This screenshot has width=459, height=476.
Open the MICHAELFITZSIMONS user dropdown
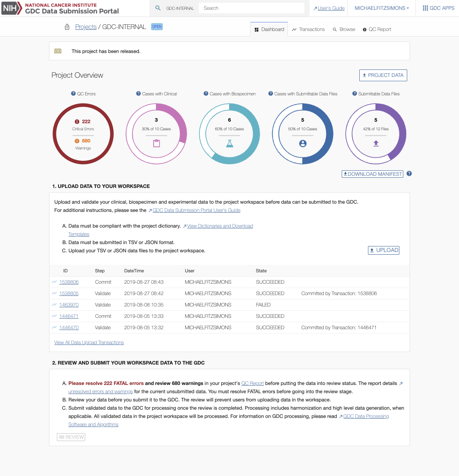pos(381,8)
